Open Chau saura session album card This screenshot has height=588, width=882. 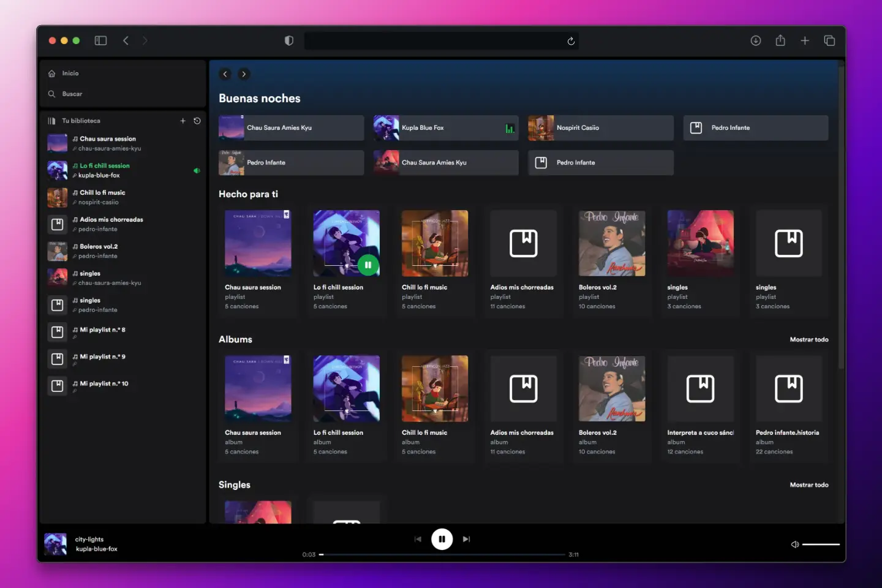pyautogui.click(x=258, y=406)
